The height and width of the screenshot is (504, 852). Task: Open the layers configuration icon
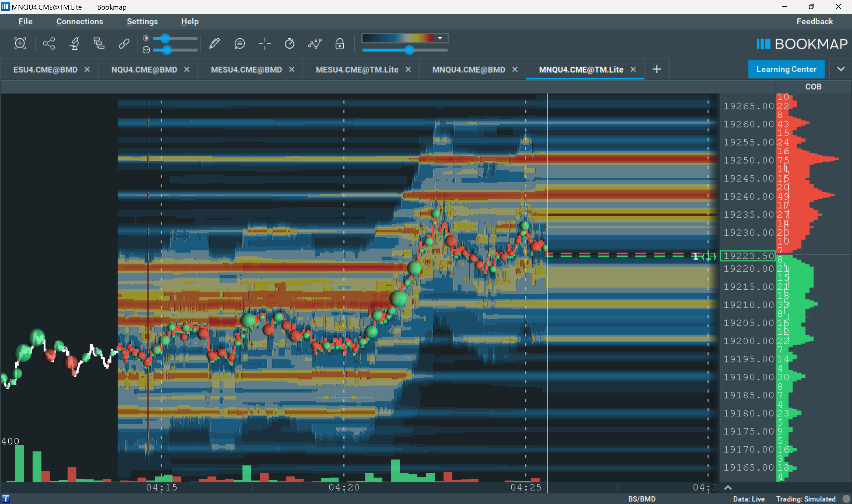(99, 44)
